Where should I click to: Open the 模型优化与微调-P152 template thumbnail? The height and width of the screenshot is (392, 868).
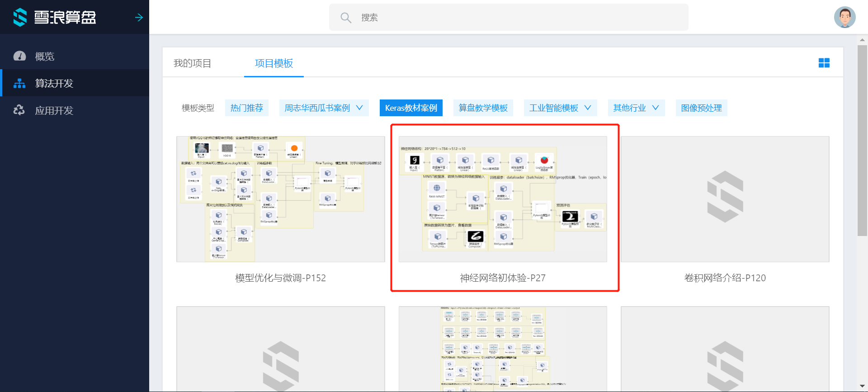coord(280,199)
